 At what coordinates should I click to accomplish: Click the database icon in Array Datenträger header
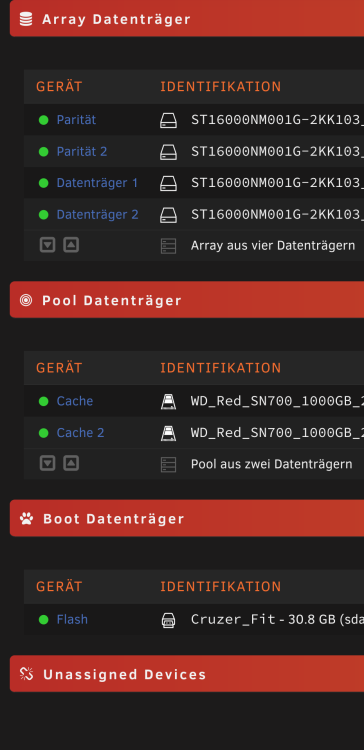click(x=26, y=19)
